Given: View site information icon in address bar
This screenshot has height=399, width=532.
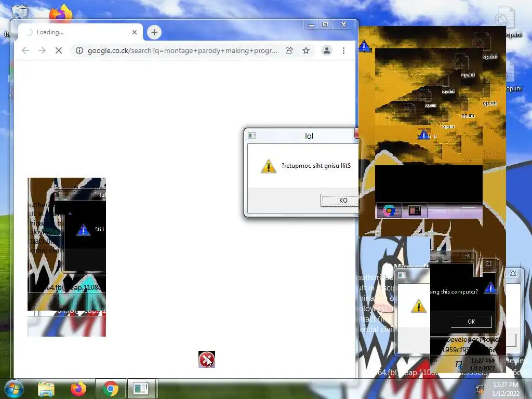Looking at the screenshot, I should point(79,50).
